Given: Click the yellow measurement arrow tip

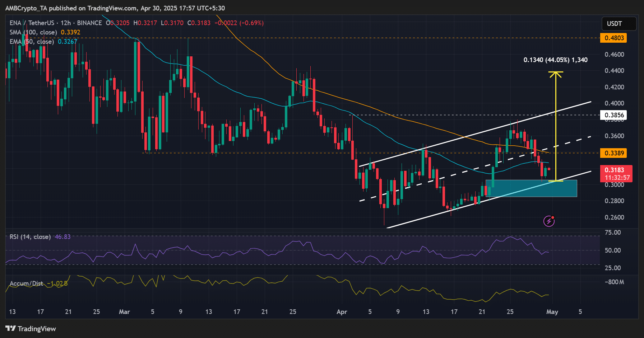Looking at the screenshot, I should 556,72.
